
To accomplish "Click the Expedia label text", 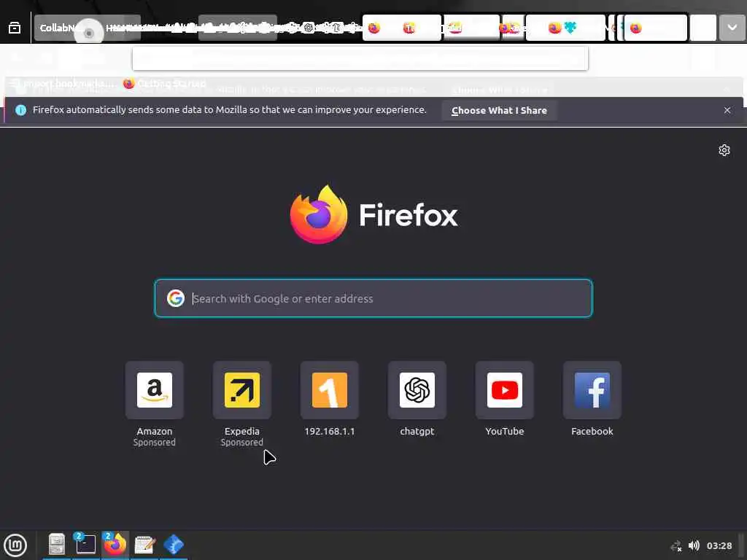I will point(242,431).
